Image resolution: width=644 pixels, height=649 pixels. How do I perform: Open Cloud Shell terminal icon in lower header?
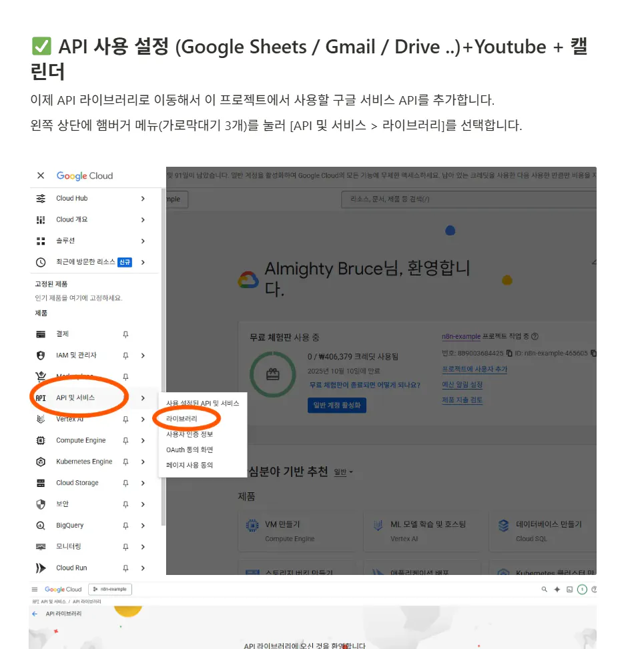569,590
